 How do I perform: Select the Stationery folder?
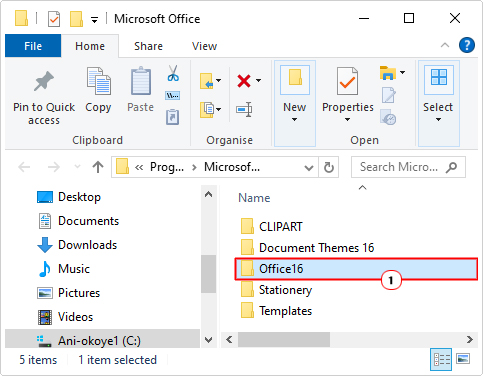click(276, 290)
